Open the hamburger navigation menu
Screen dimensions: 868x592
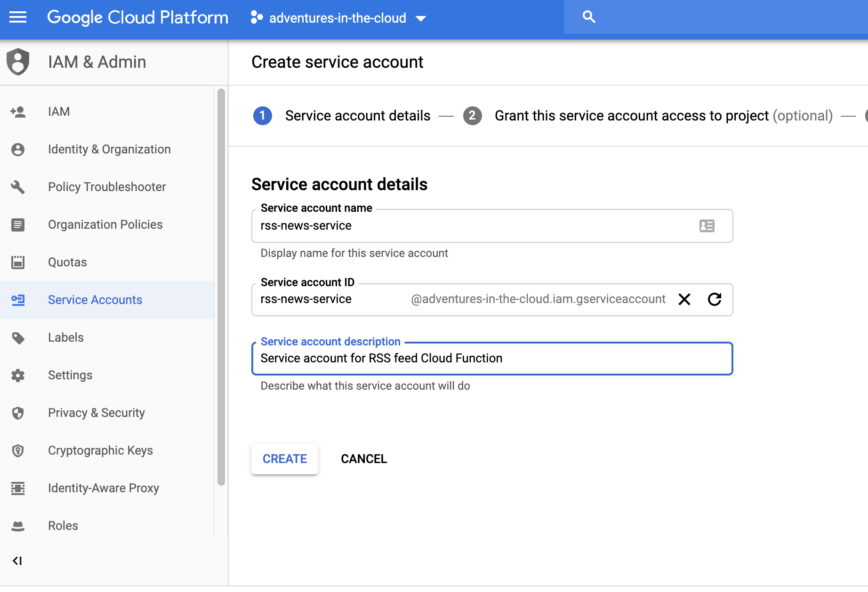point(18,18)
